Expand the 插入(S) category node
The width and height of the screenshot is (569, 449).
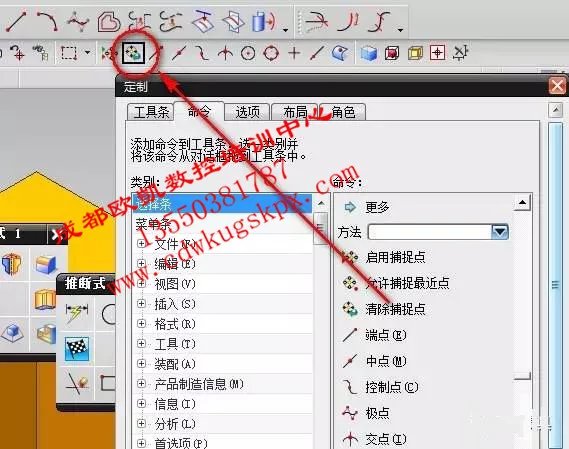[142, 303]
